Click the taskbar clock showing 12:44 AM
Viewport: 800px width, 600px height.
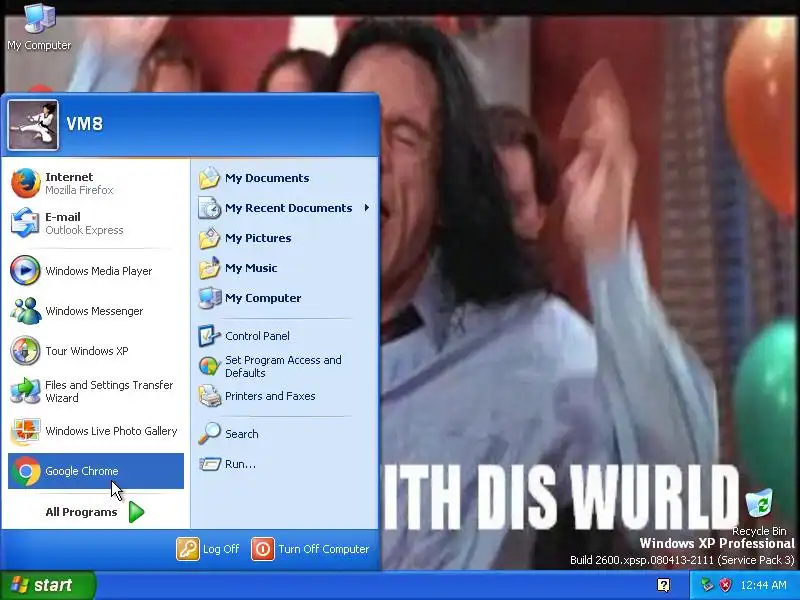763,585
